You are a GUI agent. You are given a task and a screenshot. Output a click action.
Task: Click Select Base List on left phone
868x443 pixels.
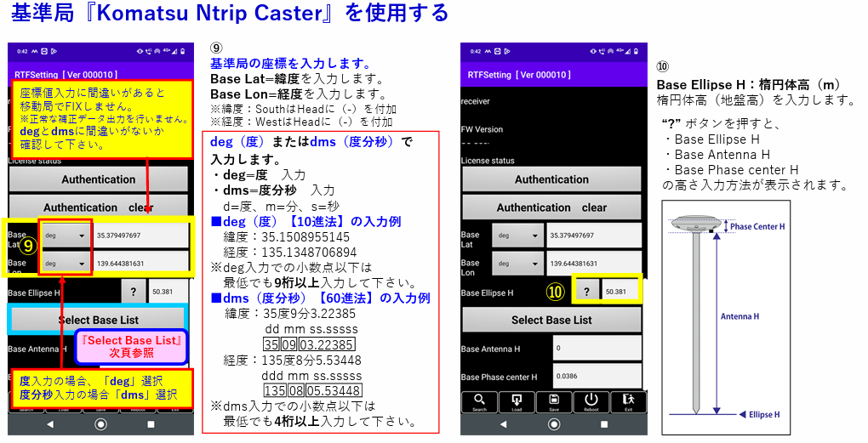99,320
